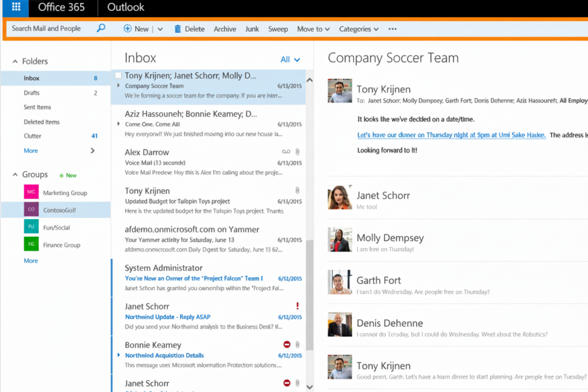Open the Move to dropdown
The height and width of the screenshot is (392, 588).
click(x=313, y=29)
